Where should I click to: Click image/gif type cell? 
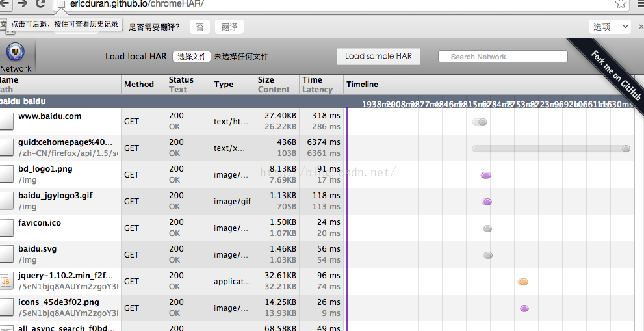pyautogui.click(x=232, y=202)
